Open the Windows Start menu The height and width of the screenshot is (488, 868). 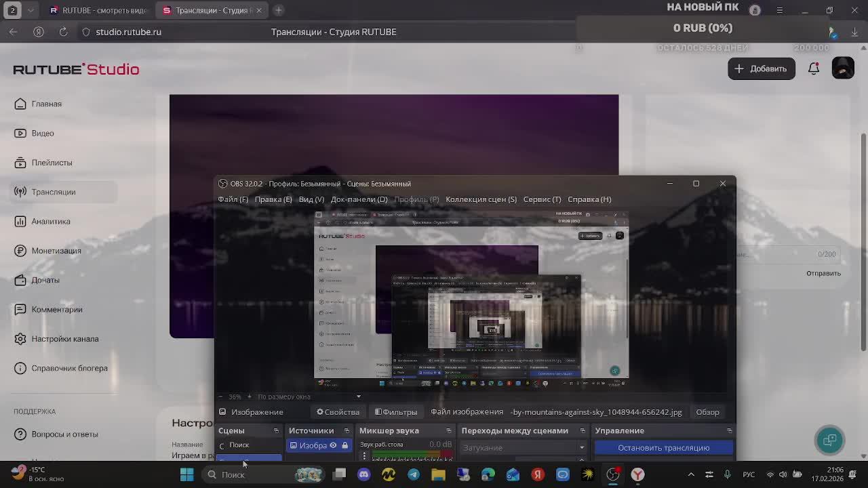pos(186,474)
